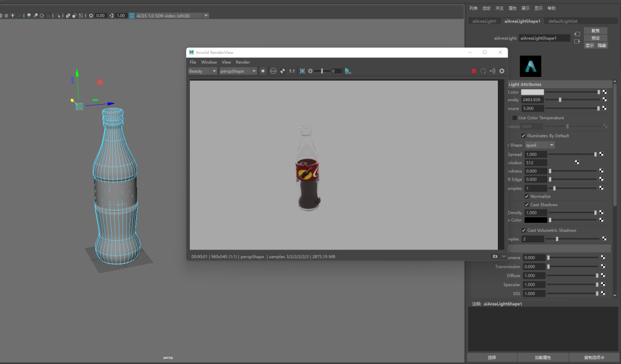Toggle the alpha channel pie icon
Image resolution: width=621 pixels, height=364 pixels.
coord(283,71)
